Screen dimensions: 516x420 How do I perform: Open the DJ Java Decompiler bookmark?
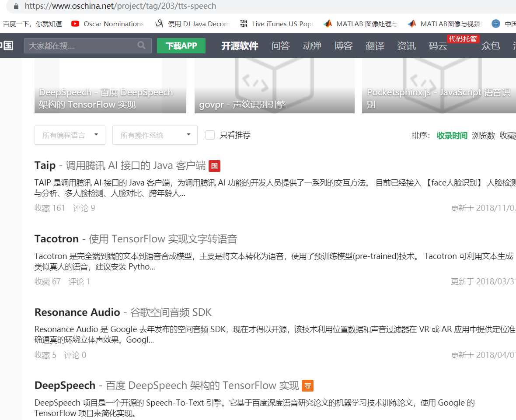point(193,24)
